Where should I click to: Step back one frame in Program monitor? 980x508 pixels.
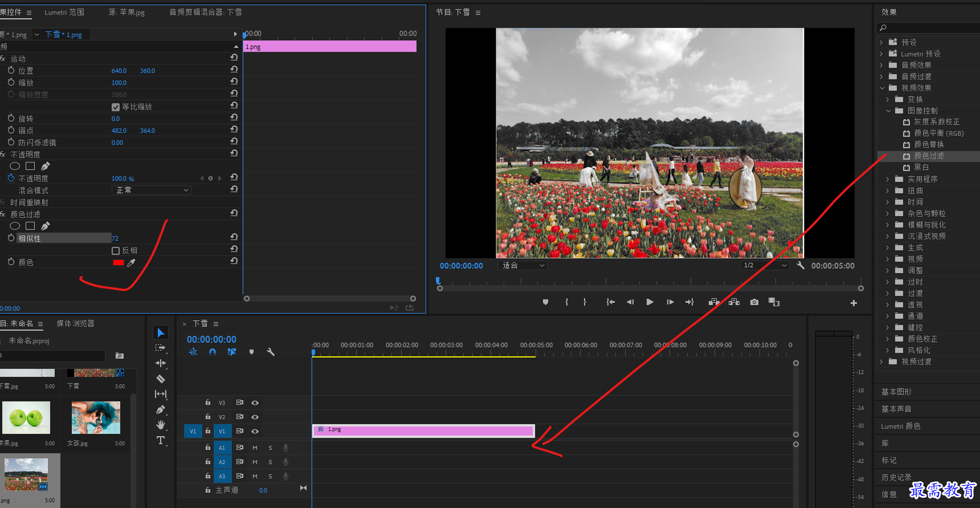(630, 302)
